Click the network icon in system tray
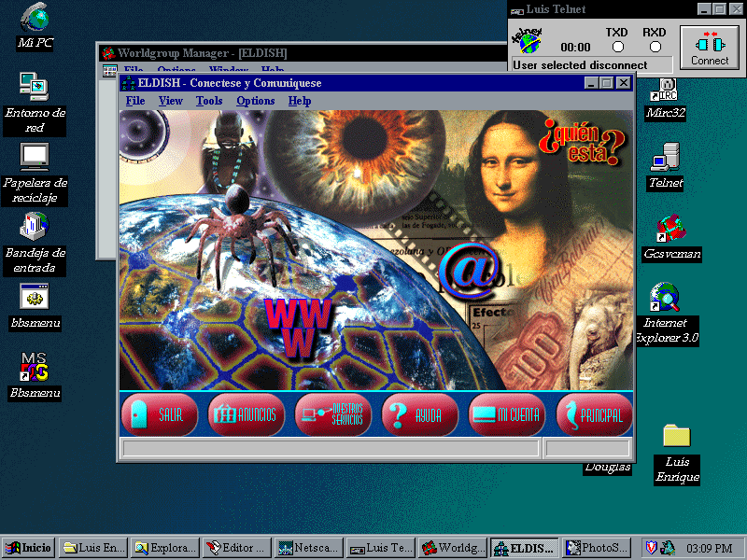The height and width of the screenshot is (560, 747). pos(668,548)
